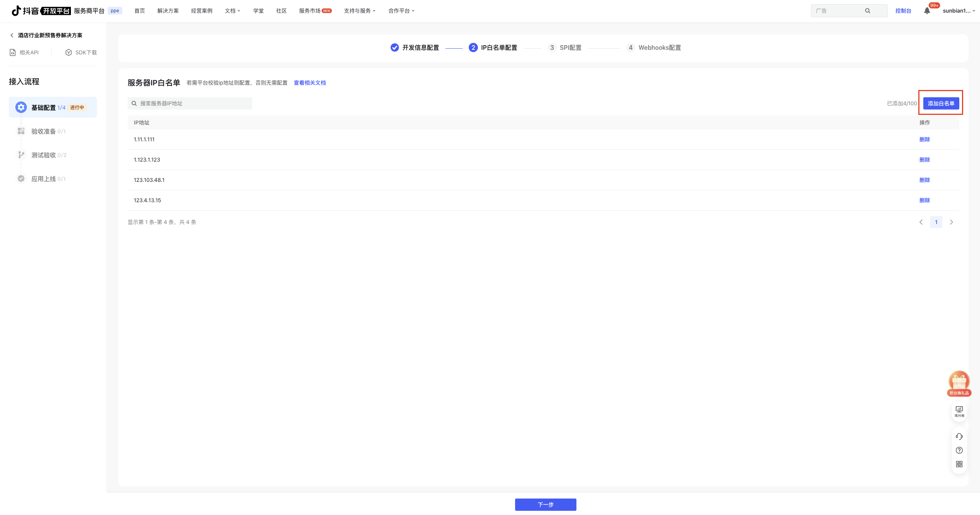Open the 查看相关文档 link
Screen dimensions: 980x515
click(x=310, y=83)
